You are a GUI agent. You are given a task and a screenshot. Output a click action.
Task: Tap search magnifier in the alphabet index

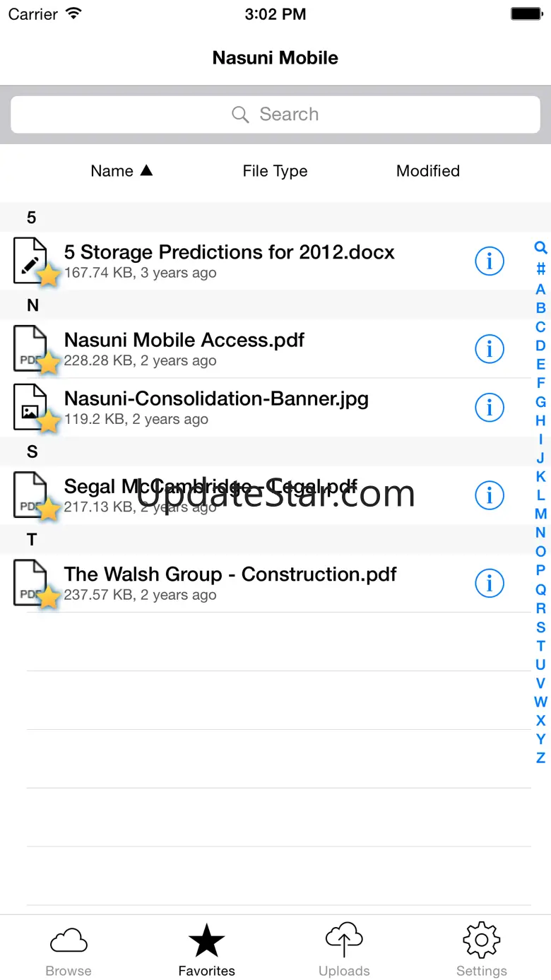pos(540,248)
